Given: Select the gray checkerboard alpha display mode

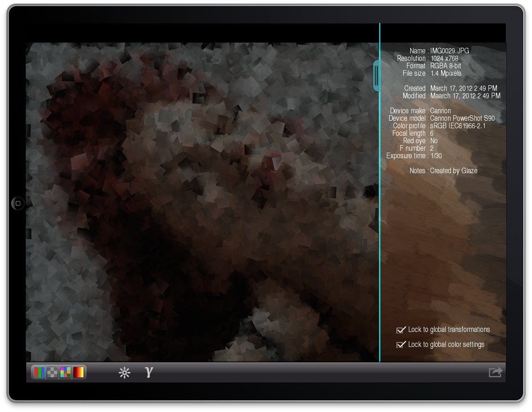Looking at the screenshot, I should (x=52, y=372).
